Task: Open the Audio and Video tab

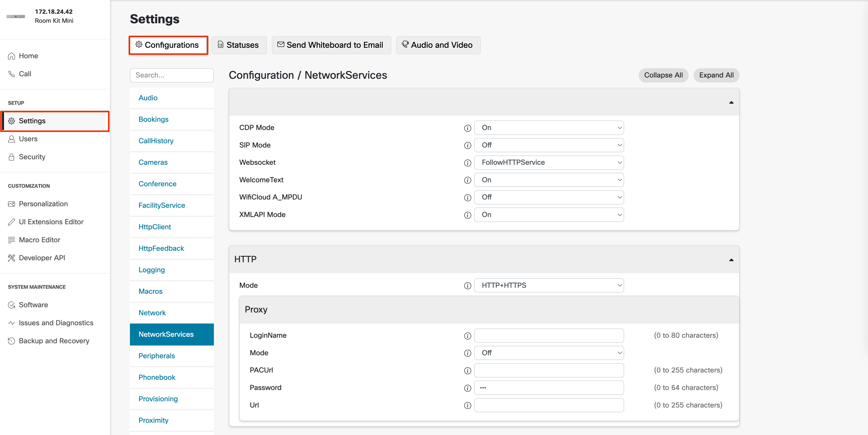Action: [x=438, y=45]
